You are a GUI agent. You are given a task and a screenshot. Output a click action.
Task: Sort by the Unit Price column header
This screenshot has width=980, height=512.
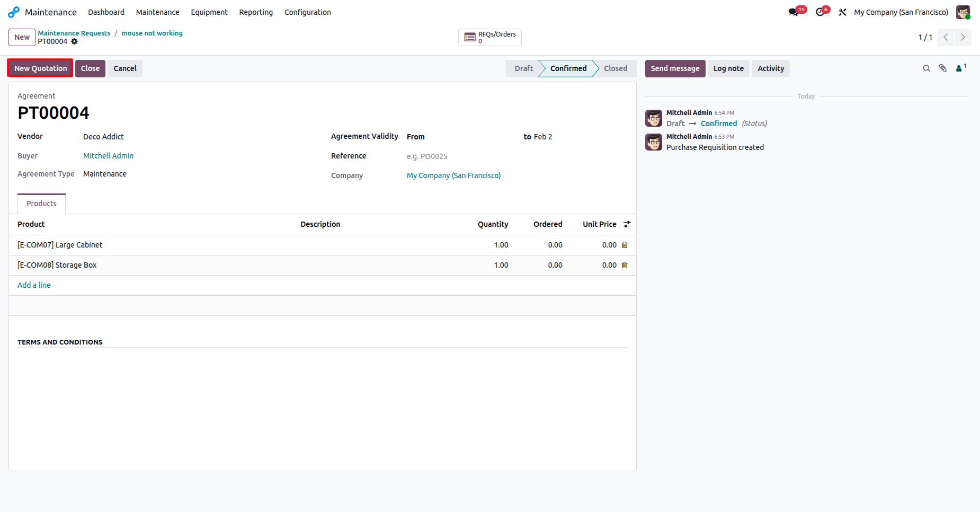coord(600,224)
